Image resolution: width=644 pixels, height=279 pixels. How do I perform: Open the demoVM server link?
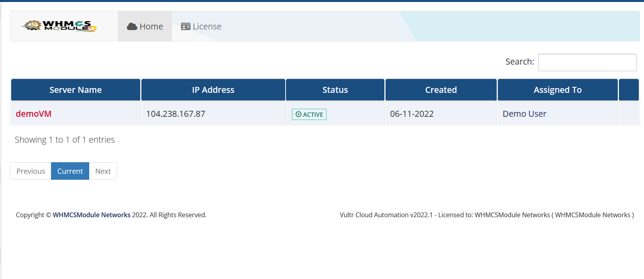coord(33,114)
